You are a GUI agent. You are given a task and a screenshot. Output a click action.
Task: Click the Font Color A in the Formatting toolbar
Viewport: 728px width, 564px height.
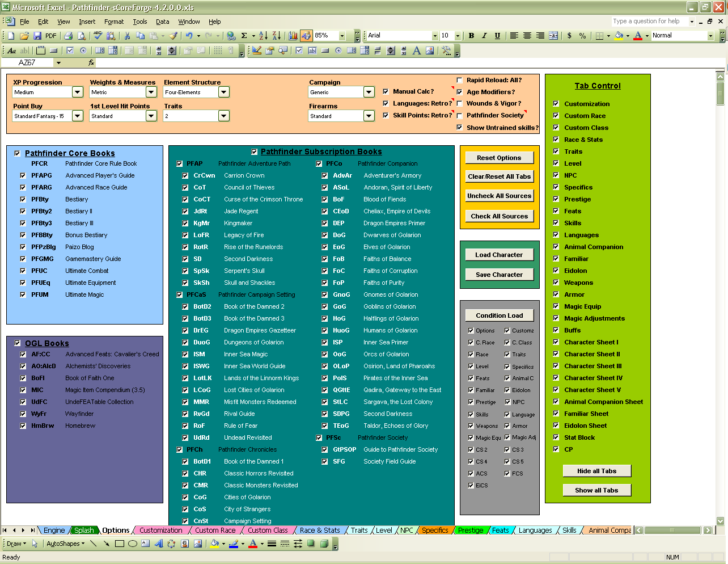(638, 36)
